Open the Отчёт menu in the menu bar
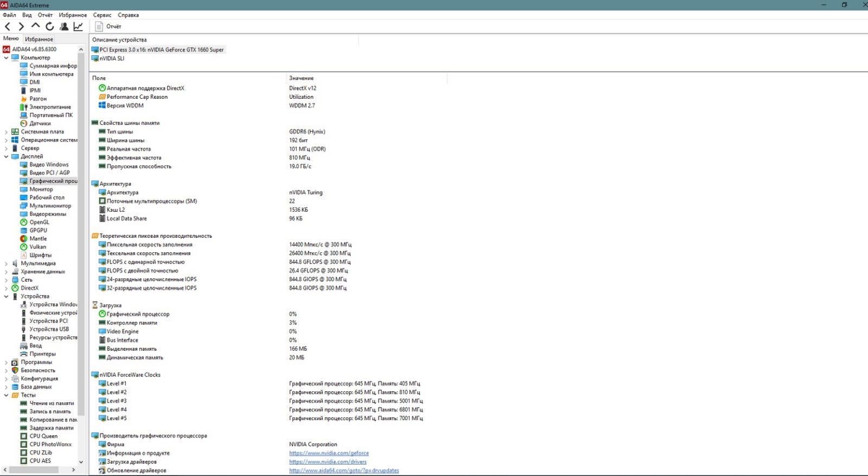Screen dimensions: 868x476 click(x=45, y=15)
